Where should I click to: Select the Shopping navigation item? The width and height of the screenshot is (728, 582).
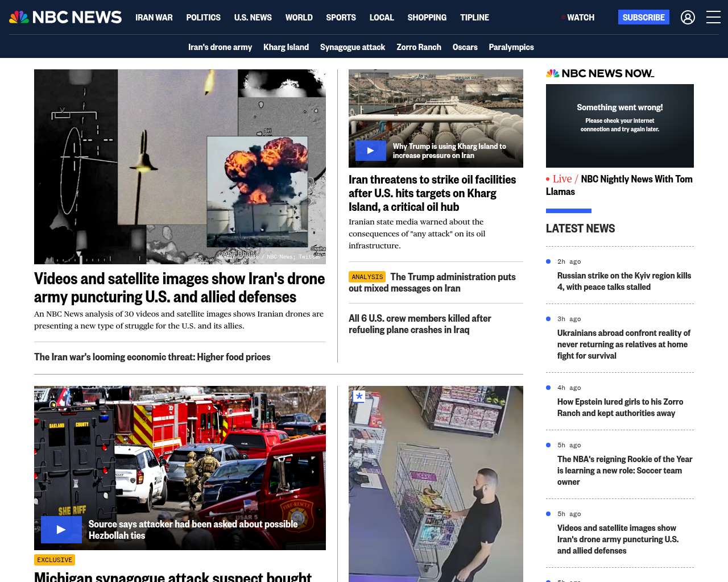coord(427,18)
